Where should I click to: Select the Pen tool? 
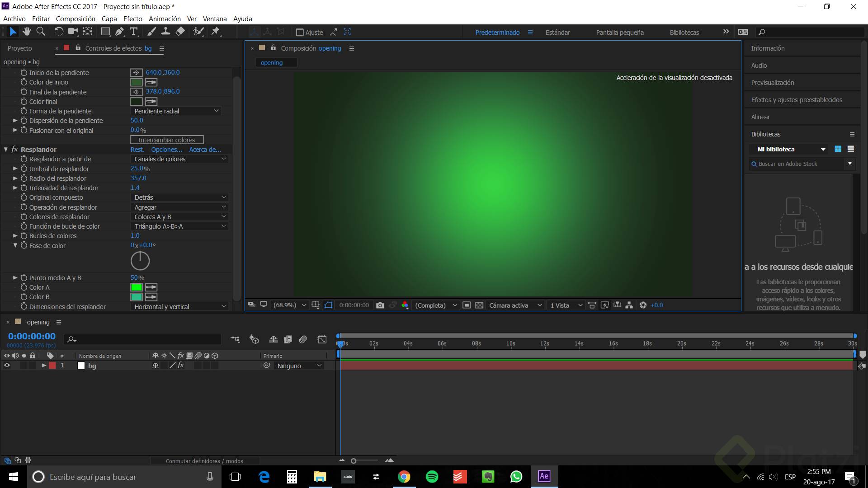click(x=119, y=32)
